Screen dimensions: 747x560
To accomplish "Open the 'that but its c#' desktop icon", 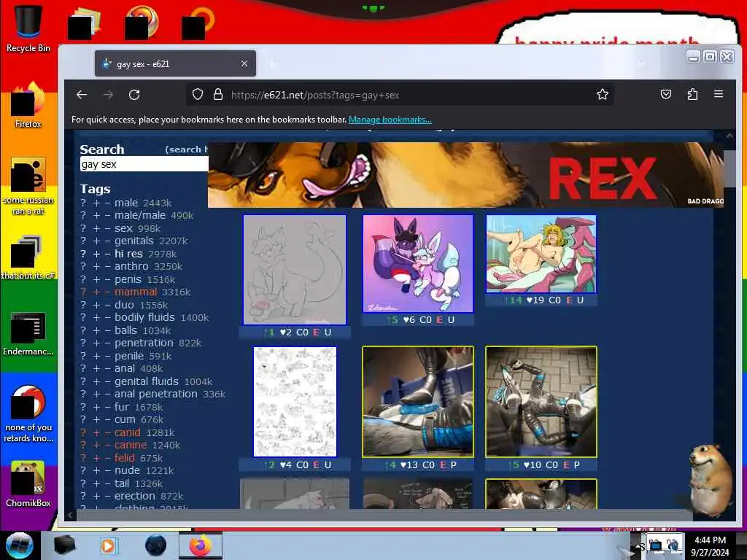I will [x=28, y=257].
